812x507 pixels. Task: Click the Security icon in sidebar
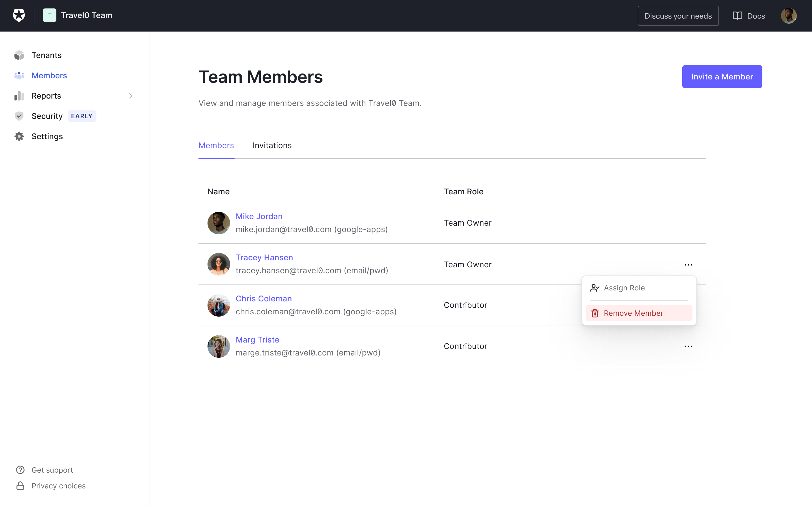(x=19, y=116)
